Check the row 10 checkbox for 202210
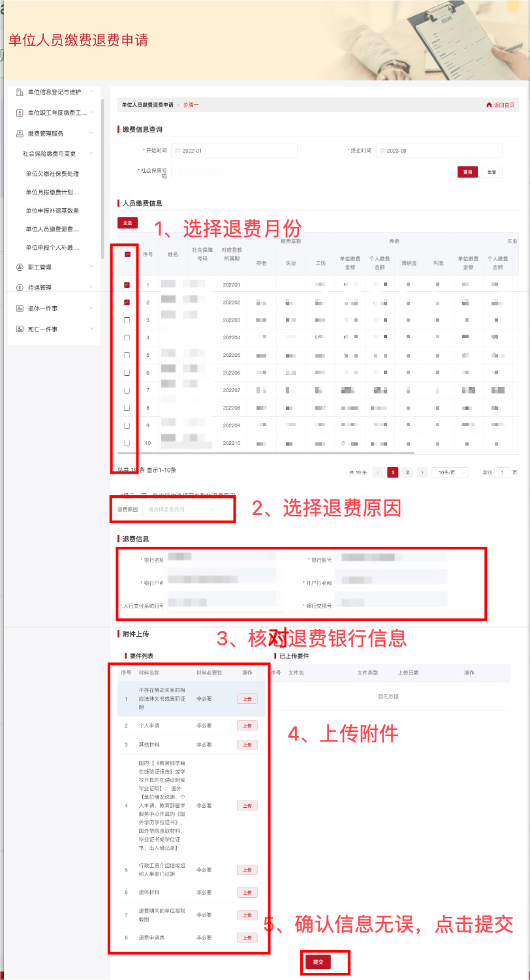The height and width of the screenshot is (980, 530). pos(127,443)
